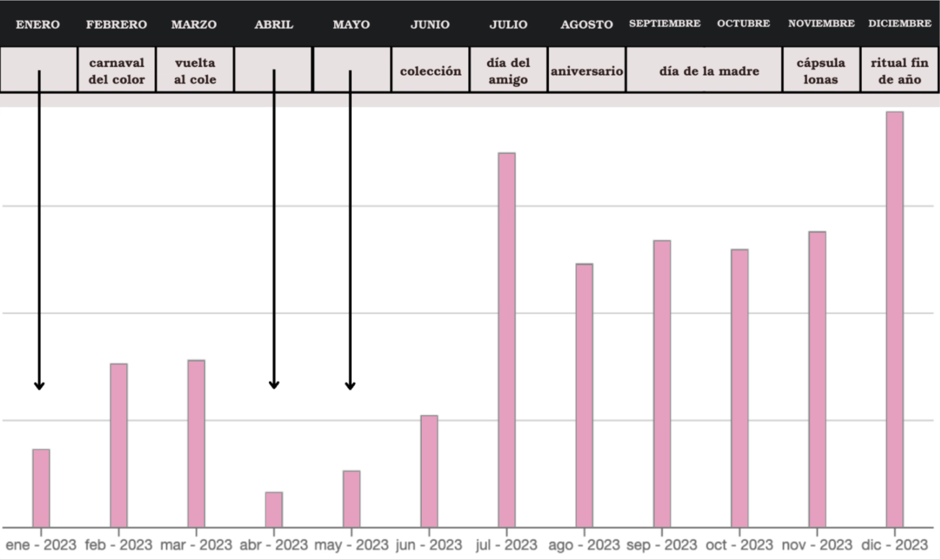Click the día del amigo cell
Image resolution: width=940 pixels, height=560 pixels.
tap(508, 70)
